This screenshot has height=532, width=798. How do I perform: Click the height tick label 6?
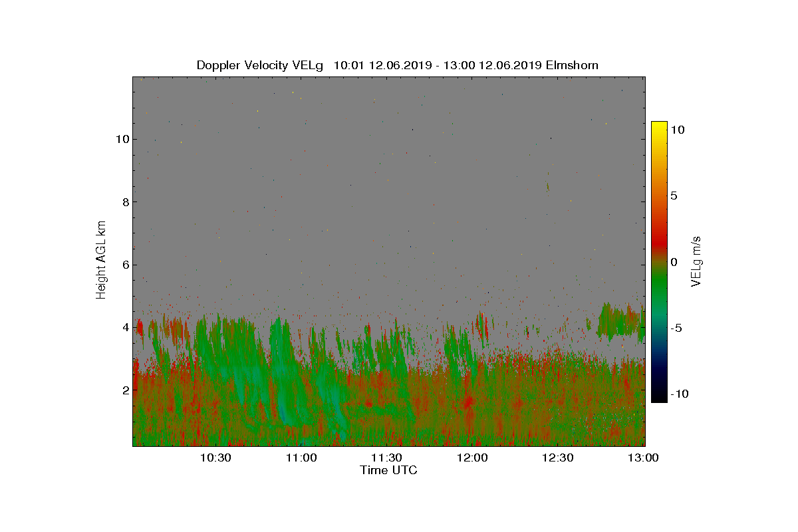[125, 265]
